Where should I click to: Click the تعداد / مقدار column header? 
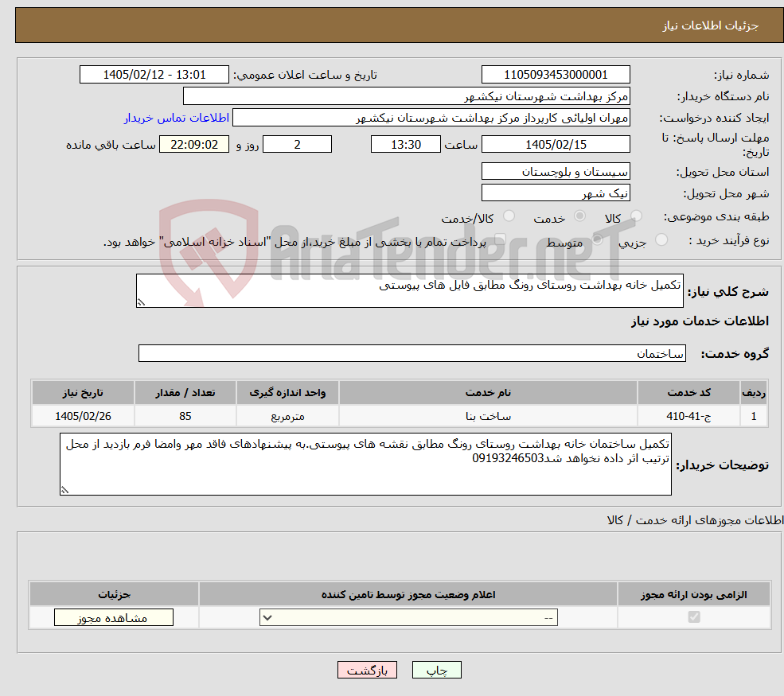click(x=185, y=393)
